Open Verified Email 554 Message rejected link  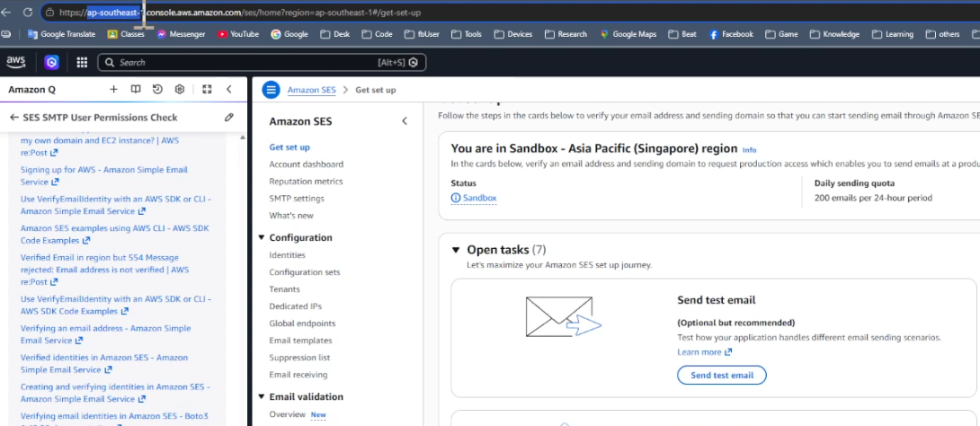[x=104, y=270]
